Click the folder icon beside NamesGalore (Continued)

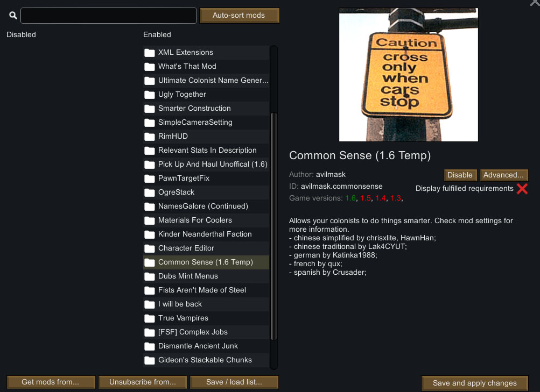coord(150,206)
